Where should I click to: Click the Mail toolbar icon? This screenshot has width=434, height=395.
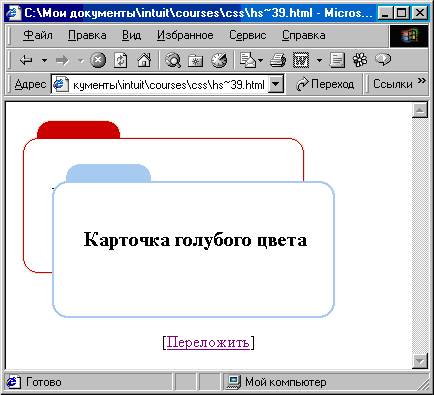pyautogui.click(x=247, y=60)
